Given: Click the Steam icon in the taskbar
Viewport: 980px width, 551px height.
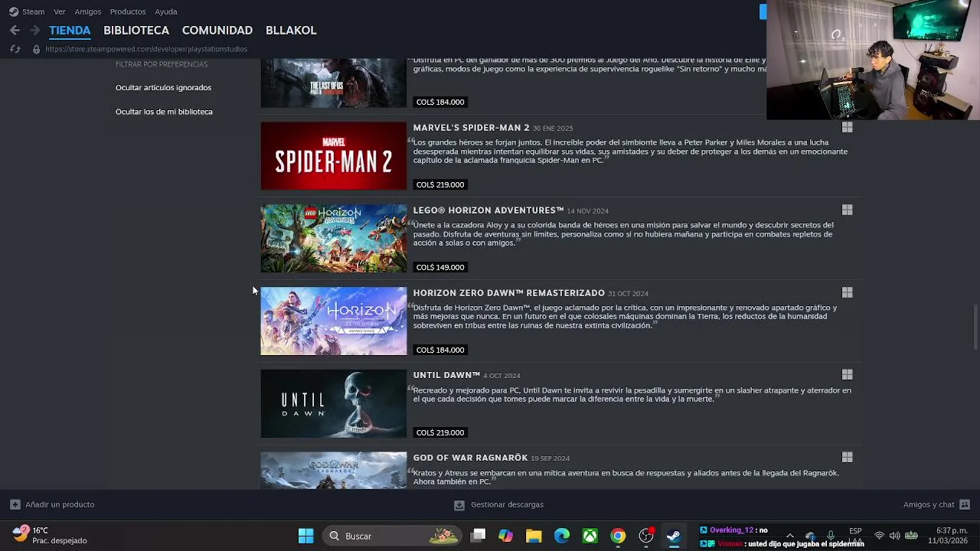Looking at the screenshot, I should tap(674, 536).
